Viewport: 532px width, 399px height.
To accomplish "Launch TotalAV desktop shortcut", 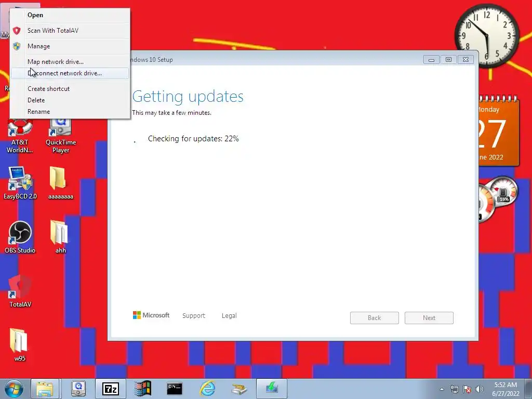I will coord(20,291).
